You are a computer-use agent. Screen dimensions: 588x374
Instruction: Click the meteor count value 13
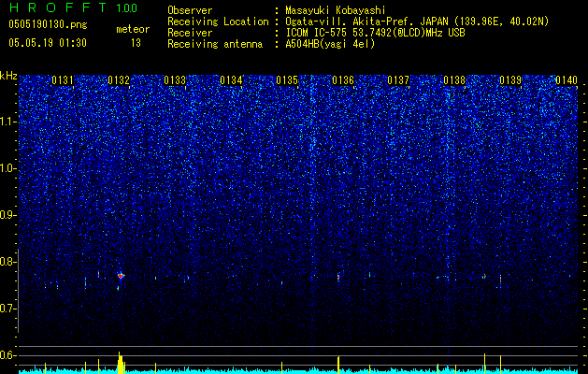pos(136,43)
